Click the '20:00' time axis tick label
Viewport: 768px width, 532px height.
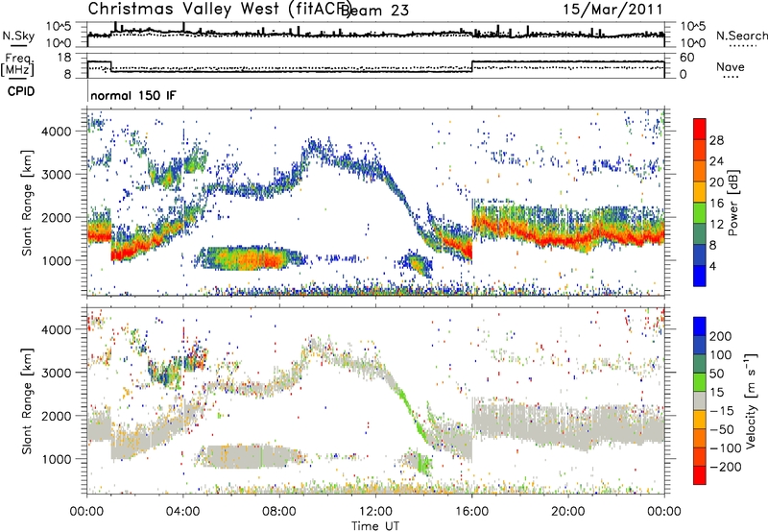pos(568,512)
